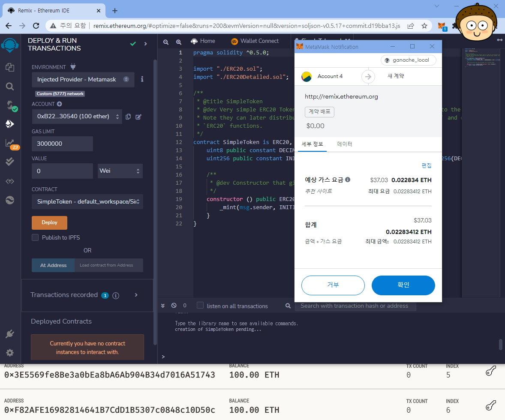The image size is (505, 420).
Task: Click share page icon in address bar
Action: [x=411, y=26]
